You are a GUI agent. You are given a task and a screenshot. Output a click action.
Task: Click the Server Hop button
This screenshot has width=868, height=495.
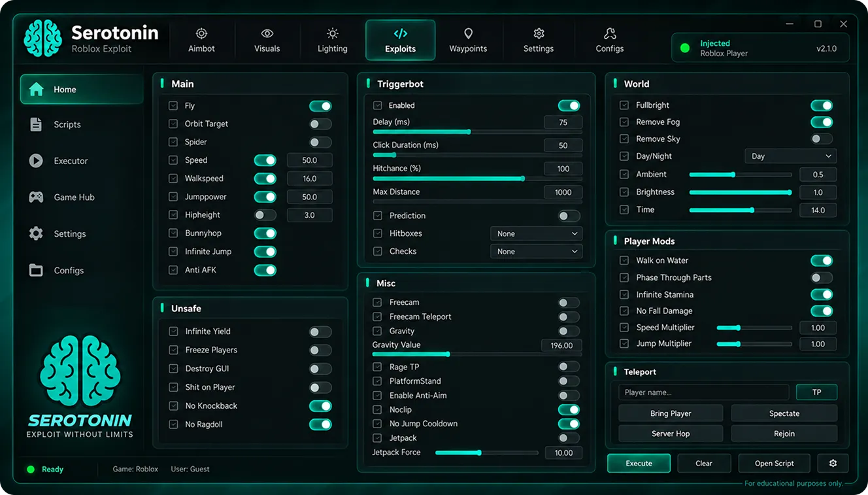671,434
